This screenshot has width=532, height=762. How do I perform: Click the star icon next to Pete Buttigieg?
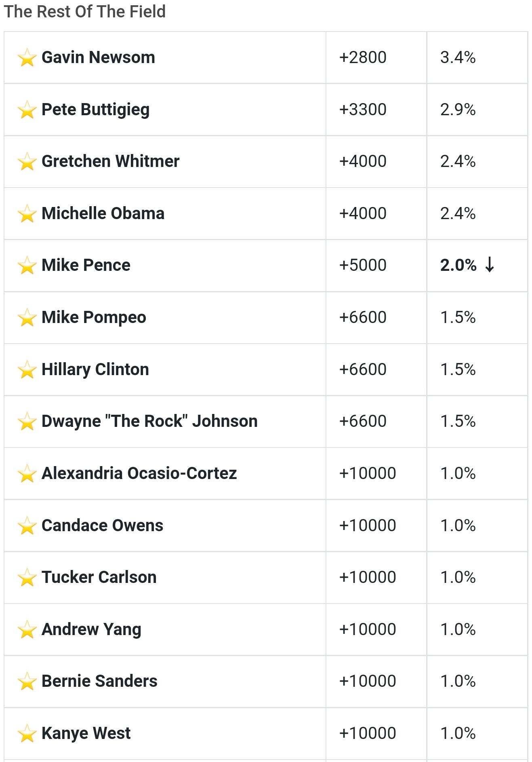click(x=27, y=110)
